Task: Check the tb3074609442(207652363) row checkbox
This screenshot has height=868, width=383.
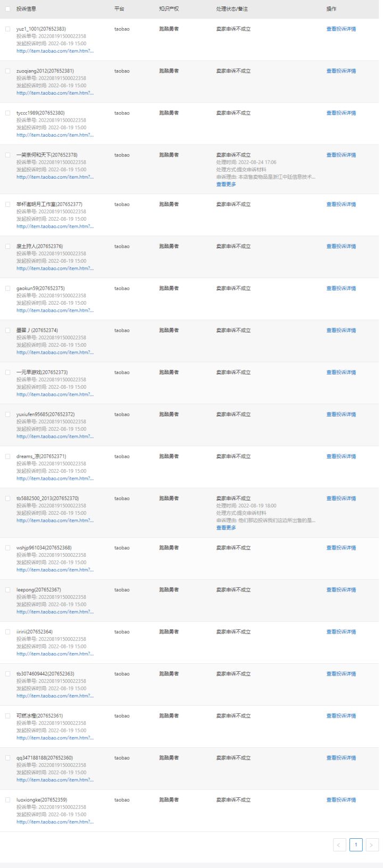Action: (x=7, y=674)
